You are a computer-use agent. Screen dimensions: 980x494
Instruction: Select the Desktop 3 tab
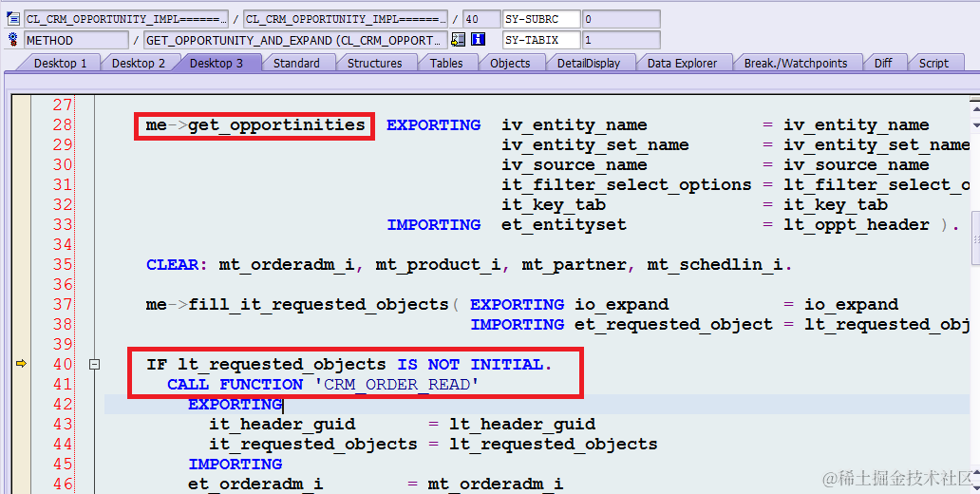217,63
